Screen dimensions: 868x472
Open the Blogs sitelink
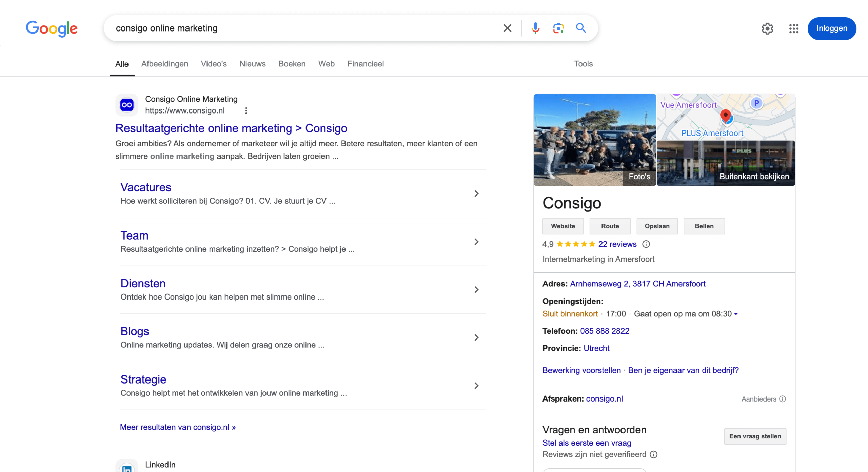(x=135, y=331)
